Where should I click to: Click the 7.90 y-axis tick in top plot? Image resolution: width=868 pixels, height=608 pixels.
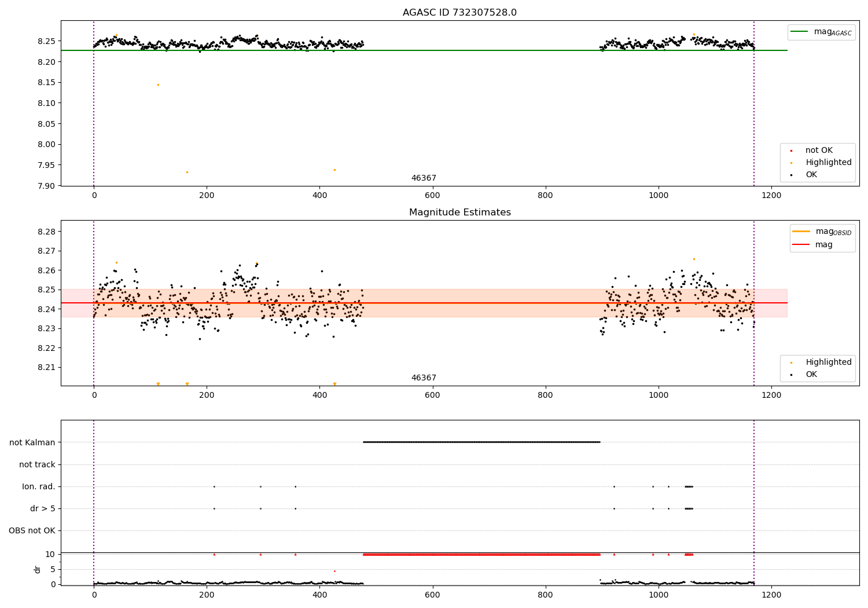click(x=46, y=186)
